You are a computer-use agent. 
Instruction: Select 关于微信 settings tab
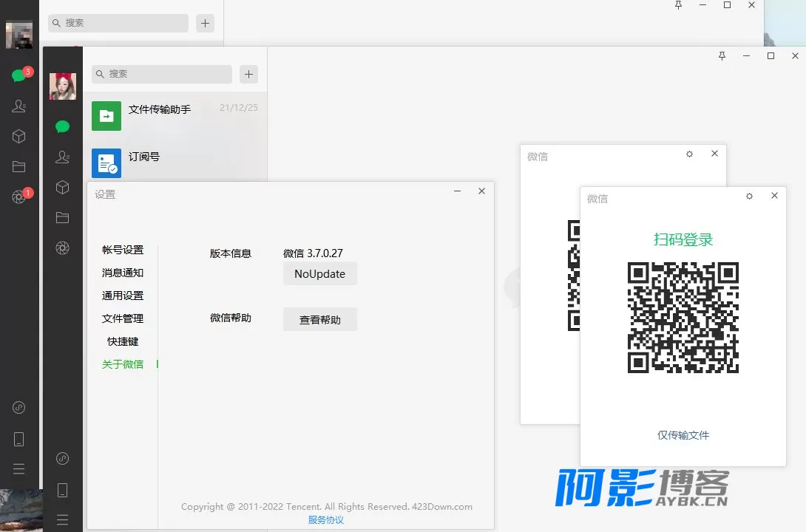point(123,364)
